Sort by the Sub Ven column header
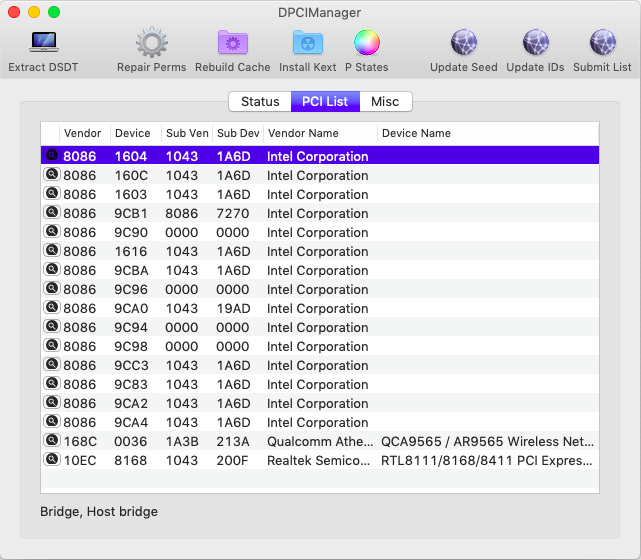The height and width of the screenshot is (560, 641). (x=187, y=133)
